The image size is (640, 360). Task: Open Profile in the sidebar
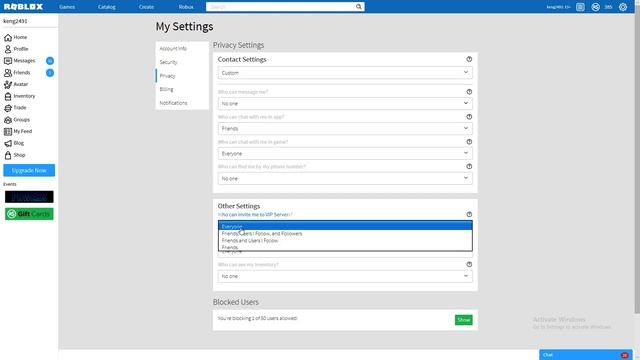pyautogui.click(x=16, y=49)
